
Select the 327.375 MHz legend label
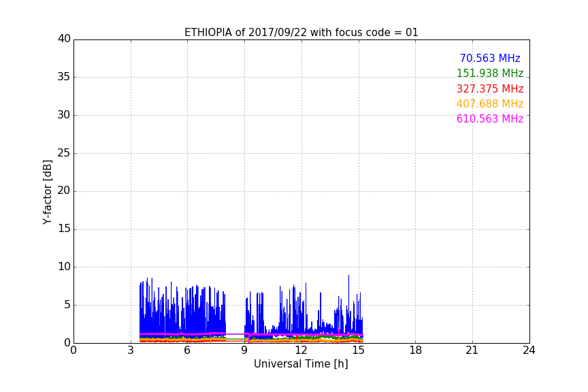490,89
